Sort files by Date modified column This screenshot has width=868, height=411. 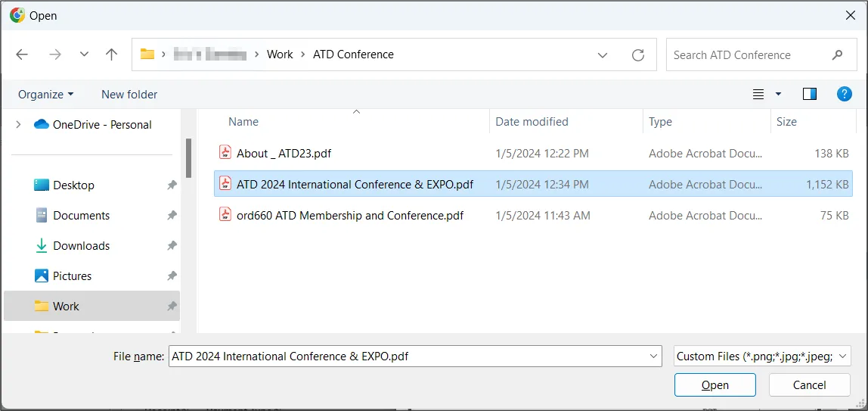(532, 122)
